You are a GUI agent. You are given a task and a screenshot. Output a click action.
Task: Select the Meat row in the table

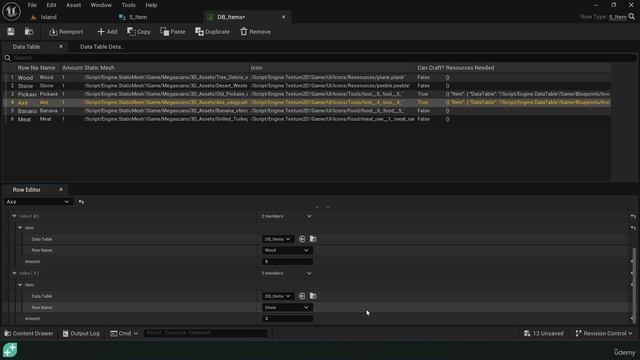click(307, 119)
